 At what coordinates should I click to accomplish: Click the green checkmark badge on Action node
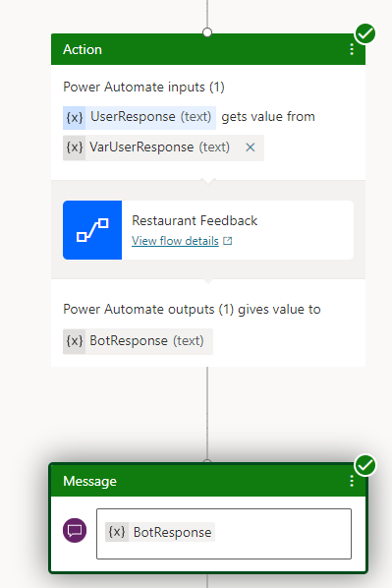coord(365,34)
